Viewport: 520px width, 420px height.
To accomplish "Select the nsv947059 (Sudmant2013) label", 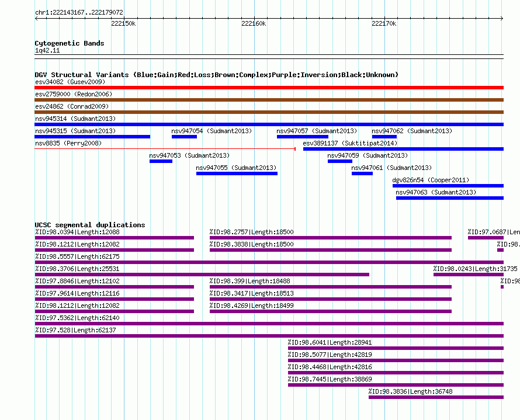I will click(x=368, y=155).
